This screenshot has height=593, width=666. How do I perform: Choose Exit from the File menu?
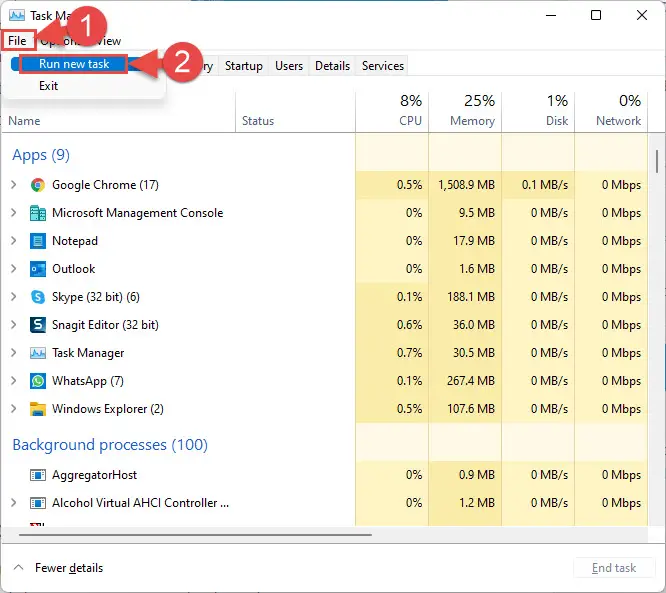tap(48, 86)
